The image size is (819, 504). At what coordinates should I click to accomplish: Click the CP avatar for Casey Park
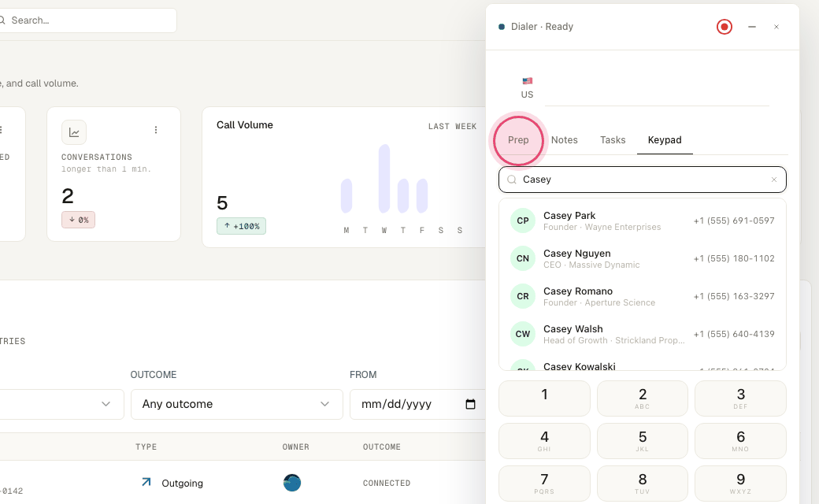[x=522, y=220]
